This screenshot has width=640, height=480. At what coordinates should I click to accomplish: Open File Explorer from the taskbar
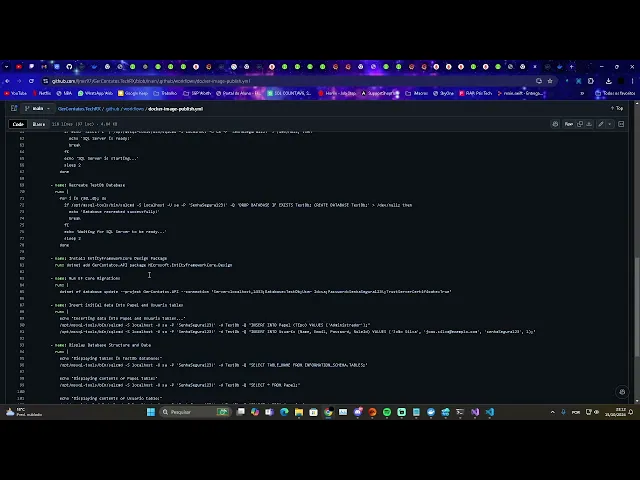tap(299, 412)
